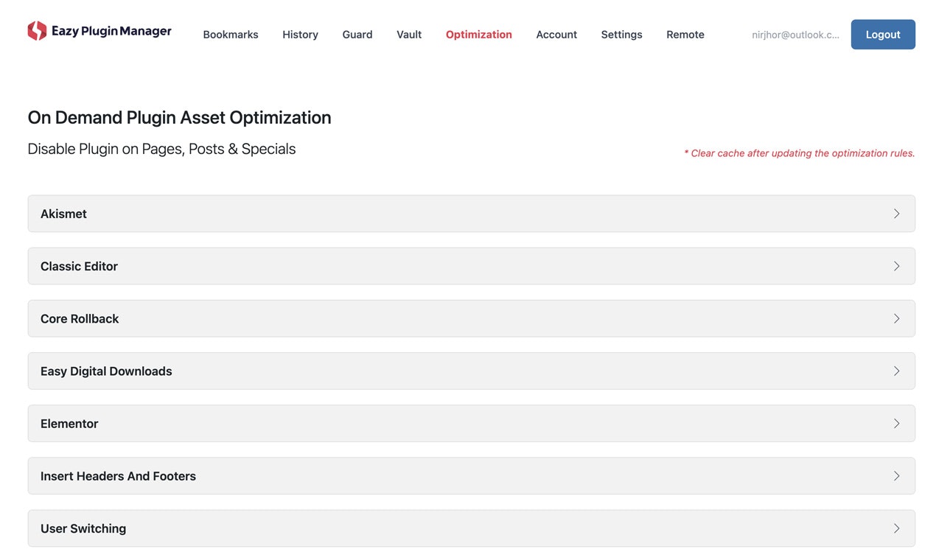Click the Core Rollback plugin name
Image resolution: width=936 pixels, height=560 pixels.
tap(80, 318)
